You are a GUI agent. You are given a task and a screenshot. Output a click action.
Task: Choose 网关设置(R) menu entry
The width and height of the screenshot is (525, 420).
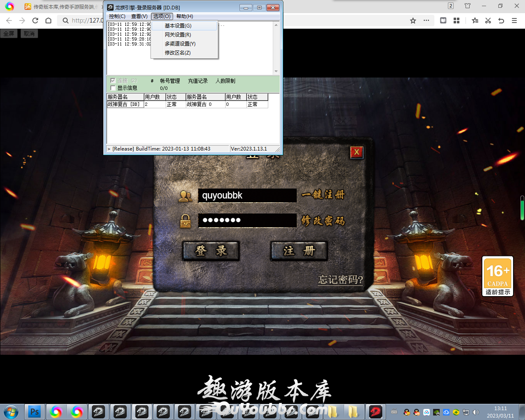point(178,35)
